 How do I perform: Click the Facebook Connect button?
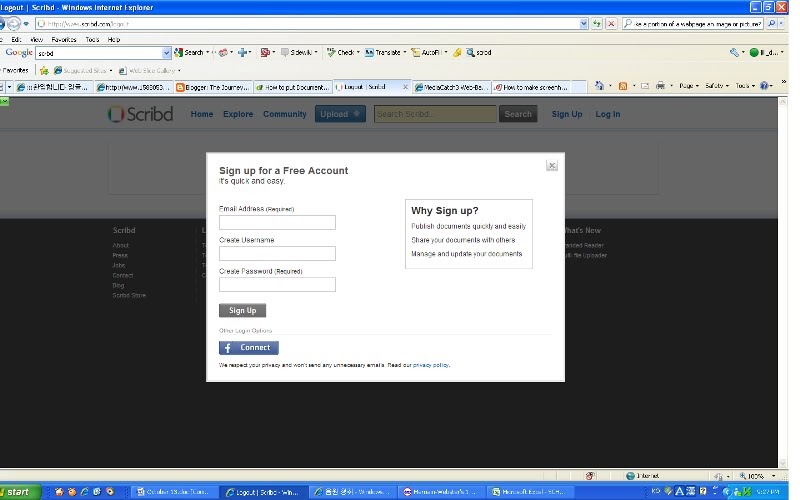(248, 347)
